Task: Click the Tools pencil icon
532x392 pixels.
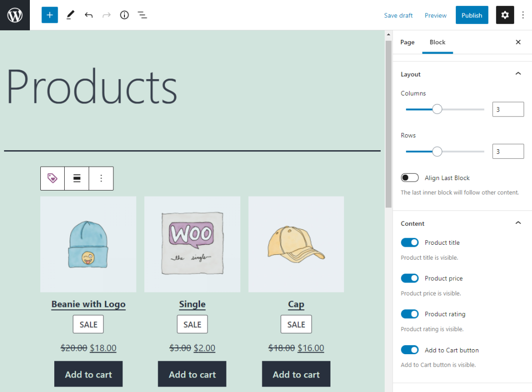Action: [x=70, y=15]
